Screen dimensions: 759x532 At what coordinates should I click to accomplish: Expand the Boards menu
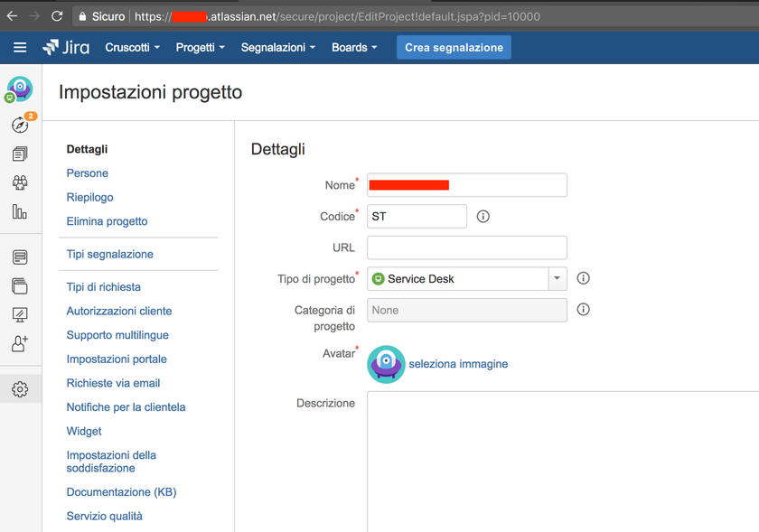[354, 48]
